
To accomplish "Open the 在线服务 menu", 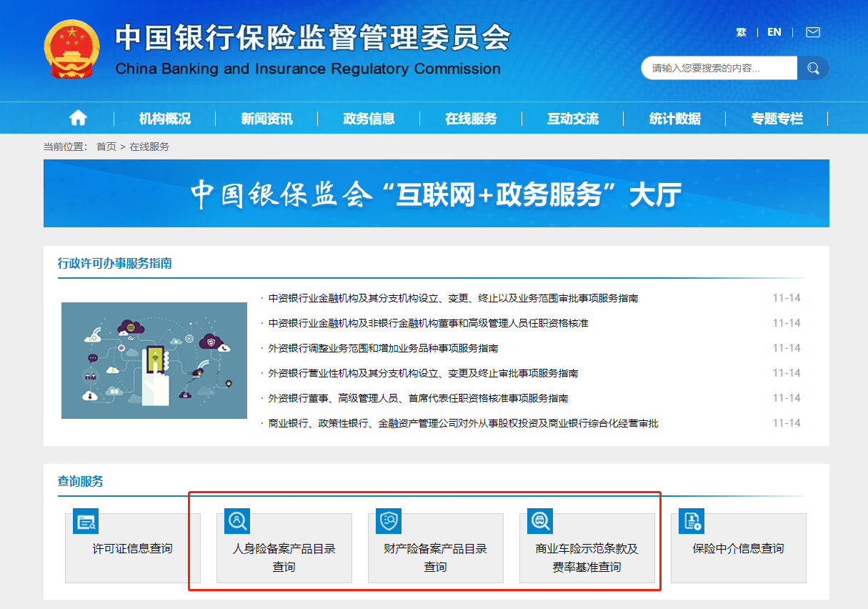I will (471, 119).
